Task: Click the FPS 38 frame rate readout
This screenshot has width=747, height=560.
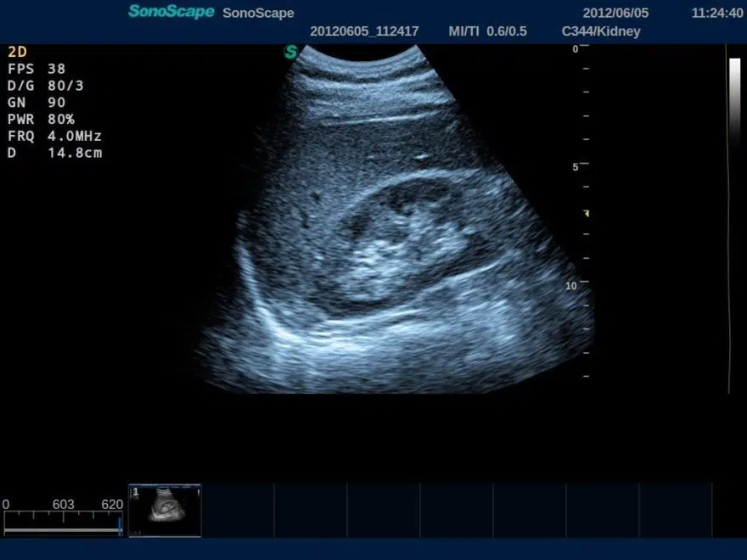Action: coord(37,68)
